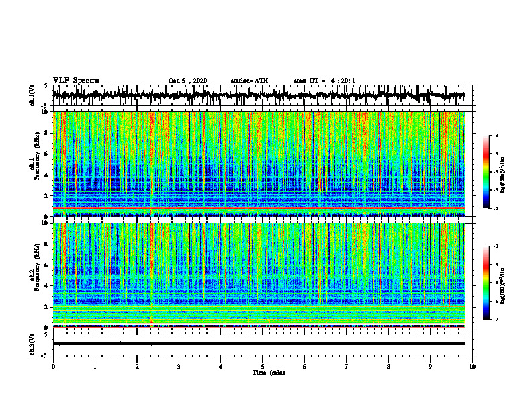Click the '-7' tick on ch.2 colorbar
This screenshot has width=532, height=411.
[x=495, y=319]
